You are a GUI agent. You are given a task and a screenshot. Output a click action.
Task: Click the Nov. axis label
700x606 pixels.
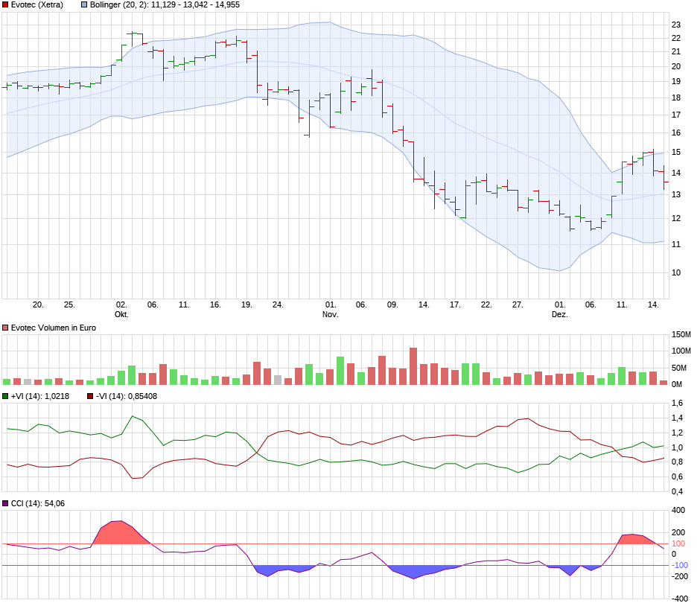coord(330,314)
